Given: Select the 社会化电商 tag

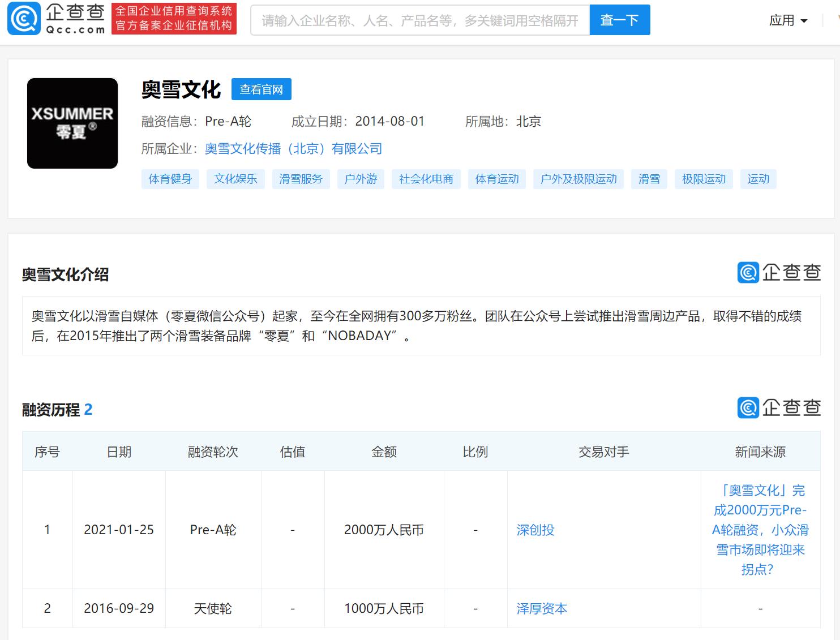Looking at the screenshot, I should pos(426,179).
